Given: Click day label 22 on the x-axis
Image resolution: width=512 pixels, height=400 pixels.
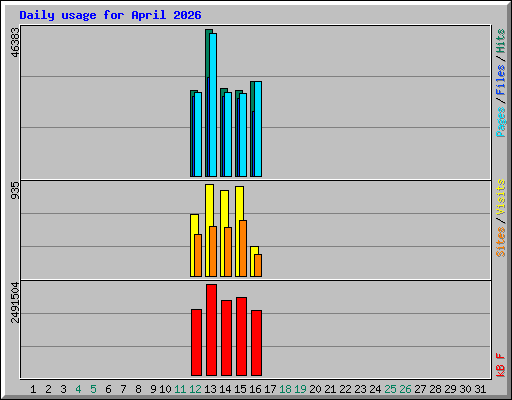Looking at the screenshot, I should [345, 389].
